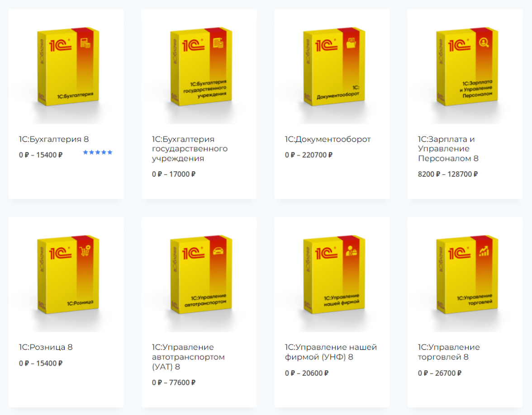Viewport: 532px width, 415px height.
Task: Select the Управление нашей фирмой box image
Action: pos(332,275)
